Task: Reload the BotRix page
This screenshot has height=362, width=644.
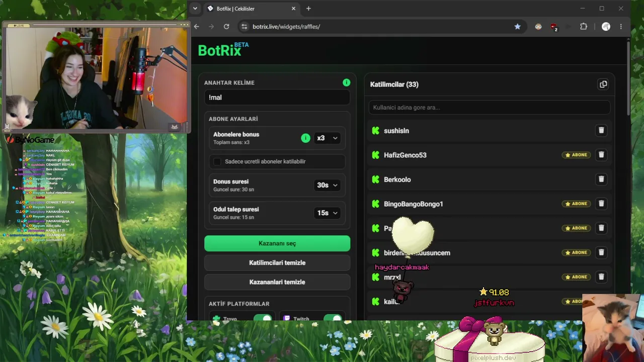Action: pos(226,27)
